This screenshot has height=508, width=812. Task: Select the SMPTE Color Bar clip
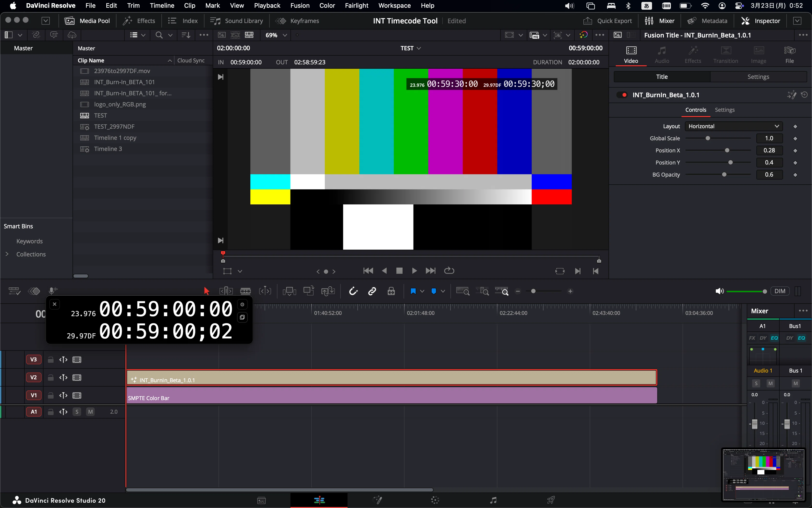[391, 396]
